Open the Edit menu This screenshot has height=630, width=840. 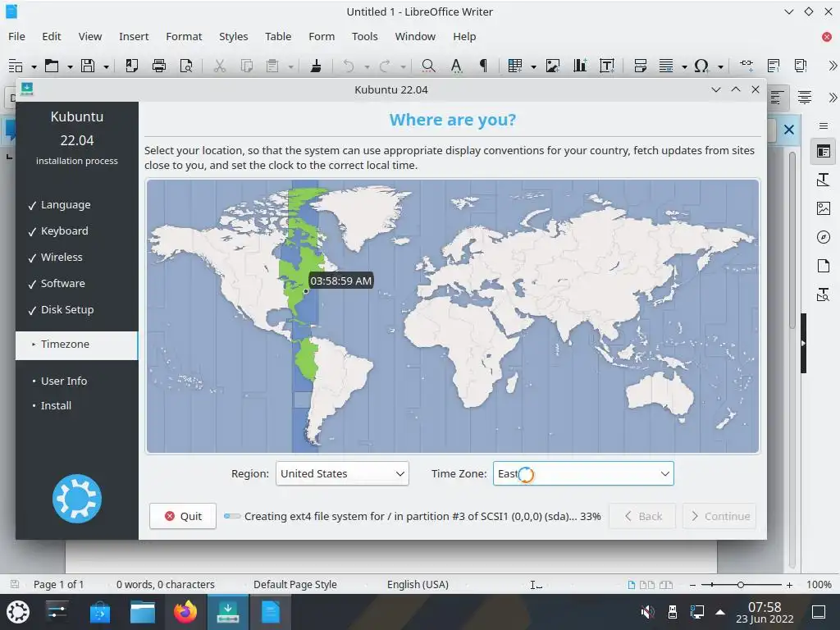coord(52,36)
